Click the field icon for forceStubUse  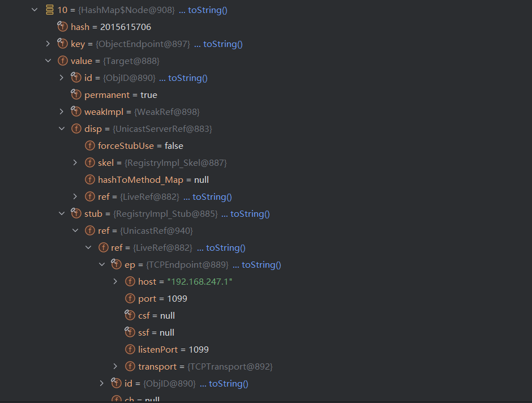coord(89,146)
